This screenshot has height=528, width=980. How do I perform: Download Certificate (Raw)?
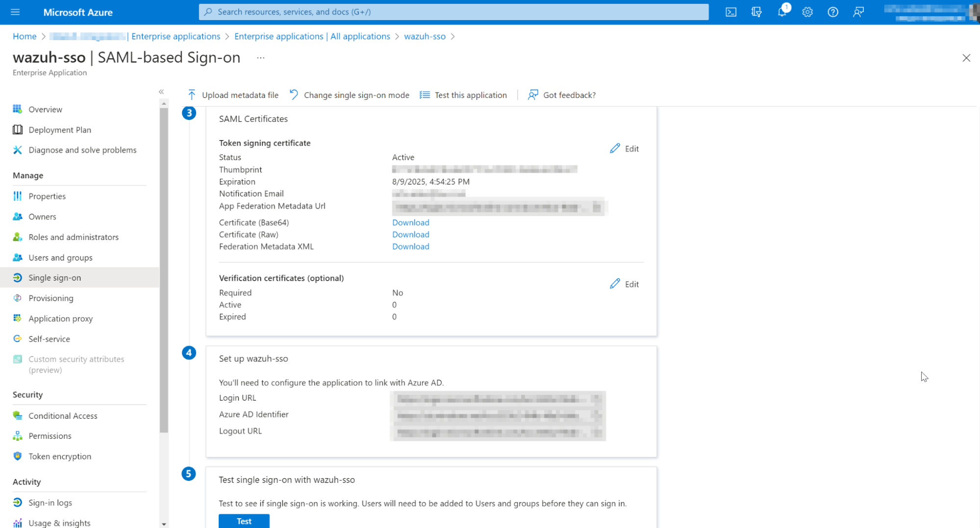click(x=410, y=235)
